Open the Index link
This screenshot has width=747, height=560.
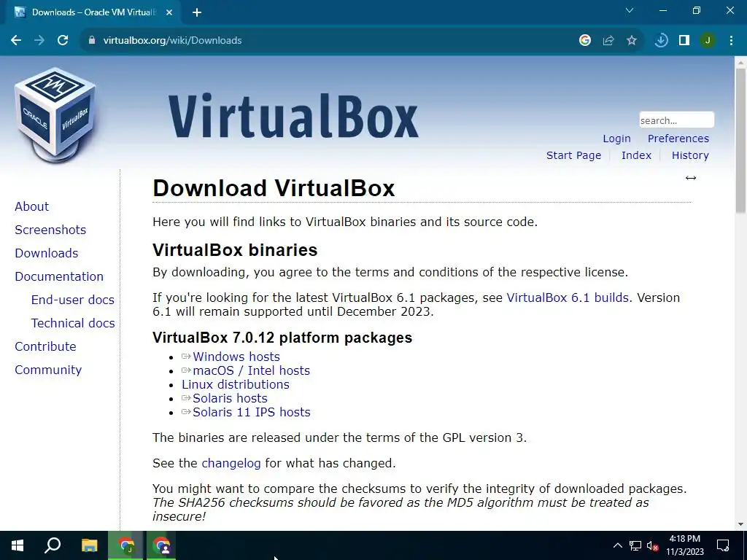tap(636, 155)
